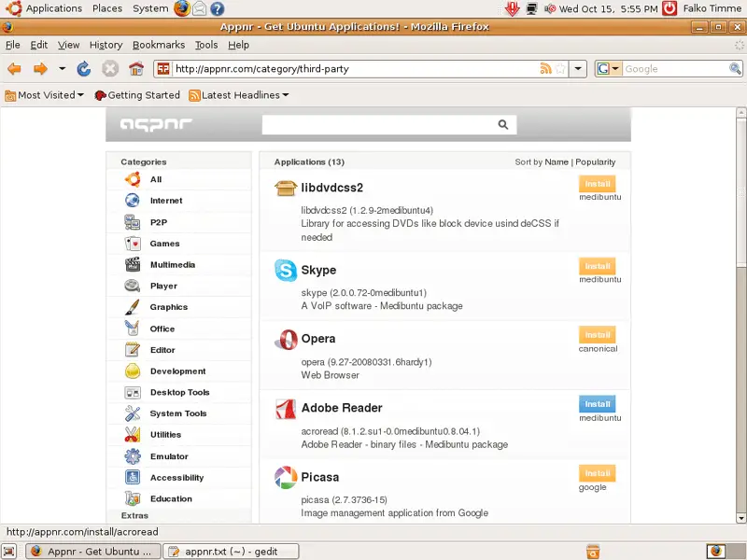Open the Home page icon
Viewport: 747px width, 560px height.
click(136, 69)
